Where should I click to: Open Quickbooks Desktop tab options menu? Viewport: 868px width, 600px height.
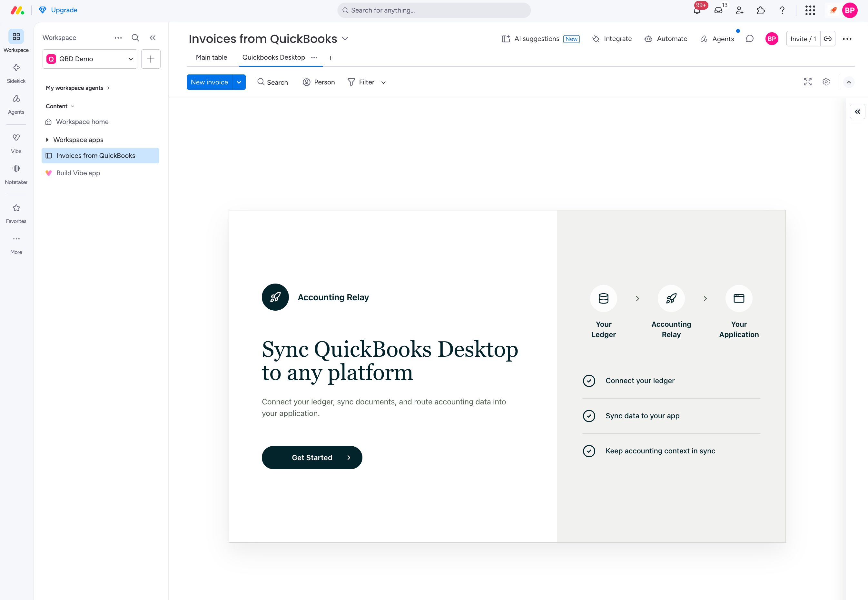point(314,57)
